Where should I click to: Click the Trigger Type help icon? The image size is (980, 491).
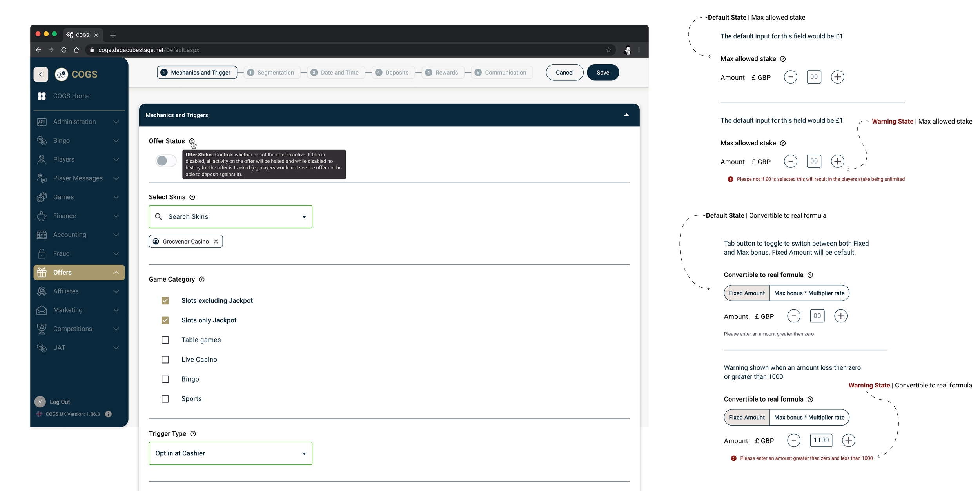point(193,434)
